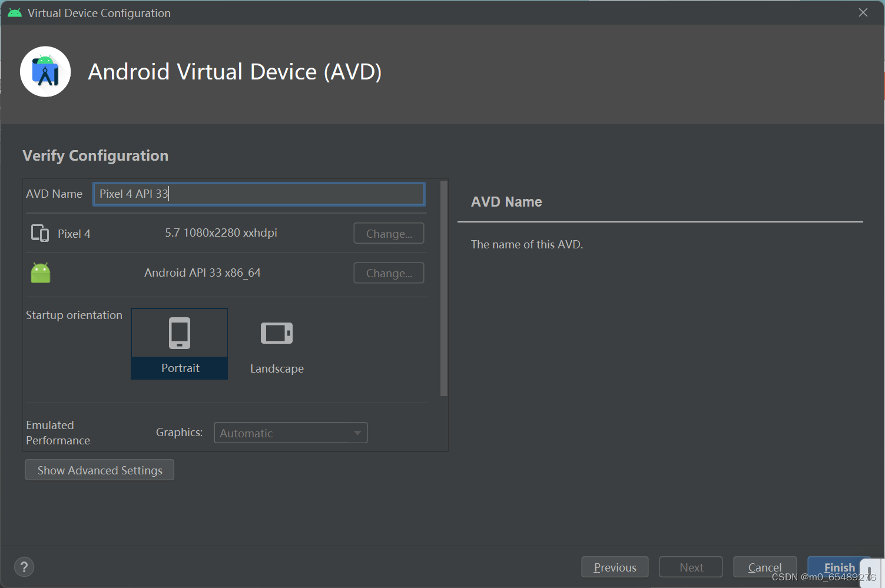Click the configuration panel vertical scrollbar

click(444, 288)
